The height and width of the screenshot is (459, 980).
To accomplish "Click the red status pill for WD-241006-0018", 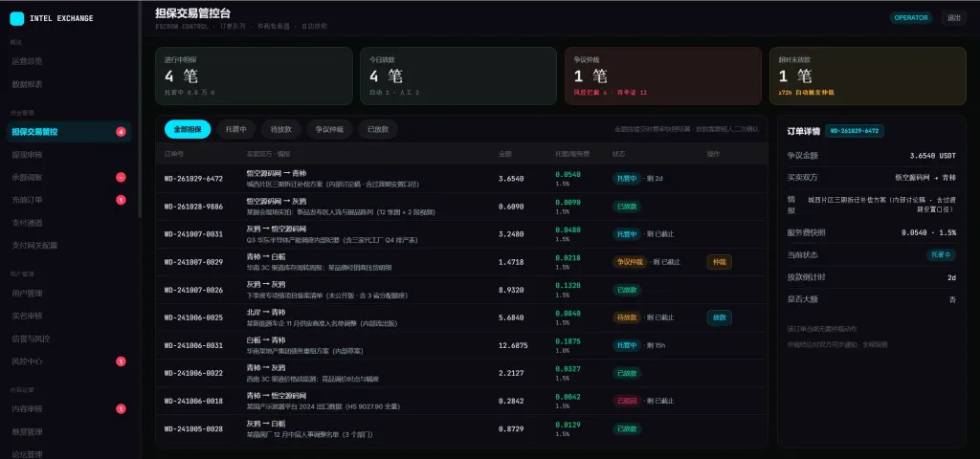I will pyautogui.click(x=626, y=401).
